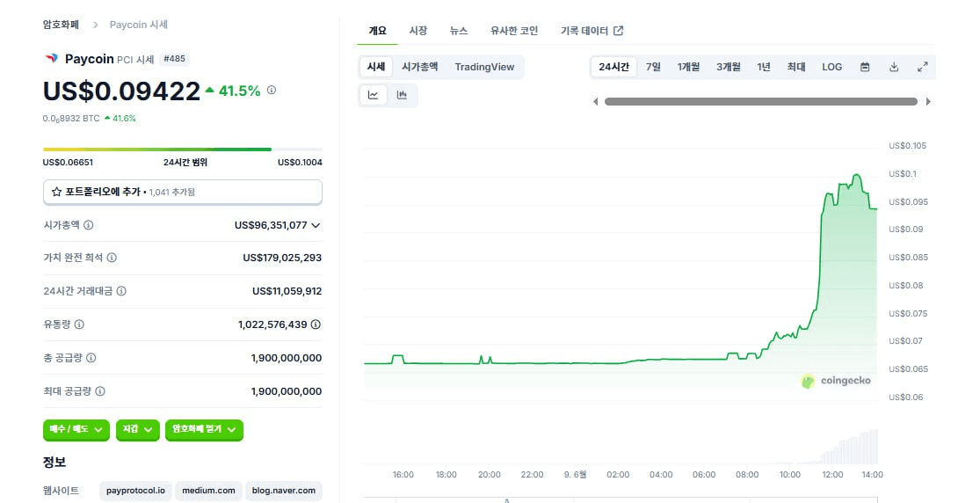The image size is (980, 503).
Task: Add Paycoin to portfolio with 포트폴리오에 추가
Action: [x=183, y=192]
